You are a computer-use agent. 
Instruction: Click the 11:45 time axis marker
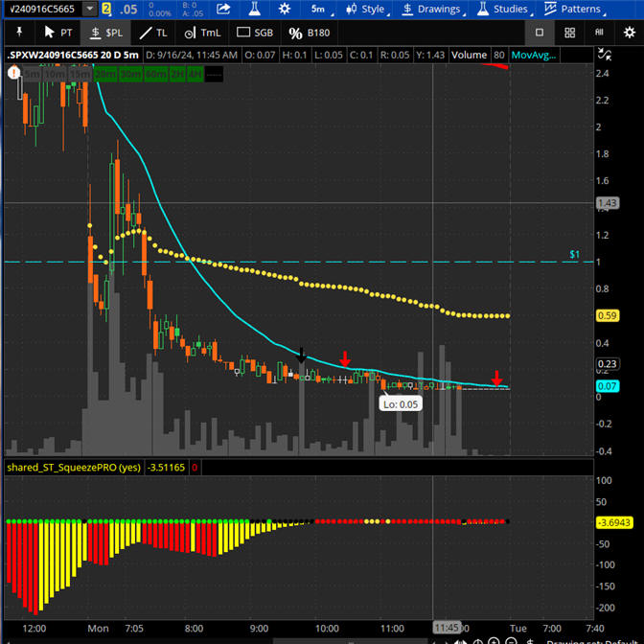click(x=446, y=628)
